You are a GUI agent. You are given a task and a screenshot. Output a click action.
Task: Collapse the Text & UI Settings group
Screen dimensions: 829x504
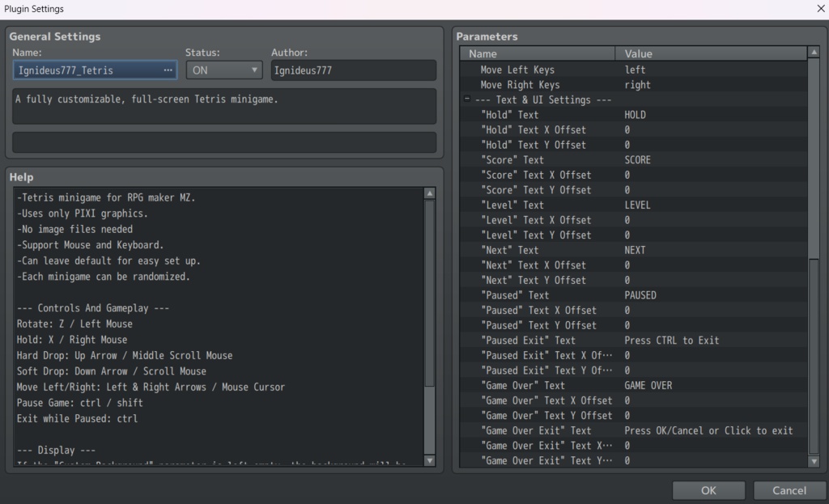pyautogui.click(x=467, y=99)
